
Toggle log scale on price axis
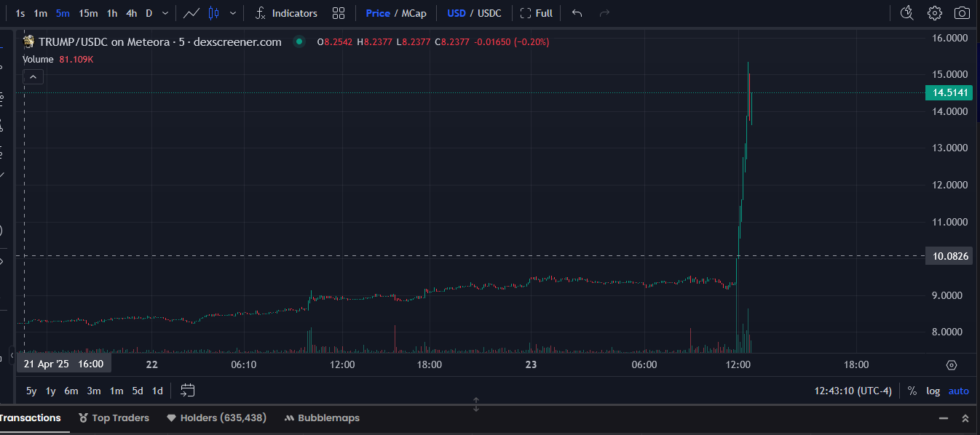click(x=933, y=391)
